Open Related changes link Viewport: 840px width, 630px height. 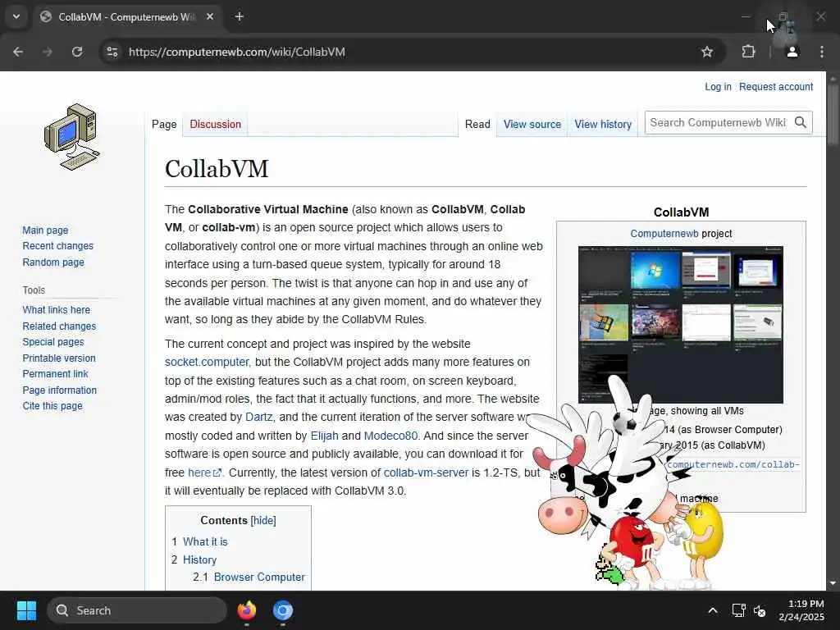click(59, 326)
